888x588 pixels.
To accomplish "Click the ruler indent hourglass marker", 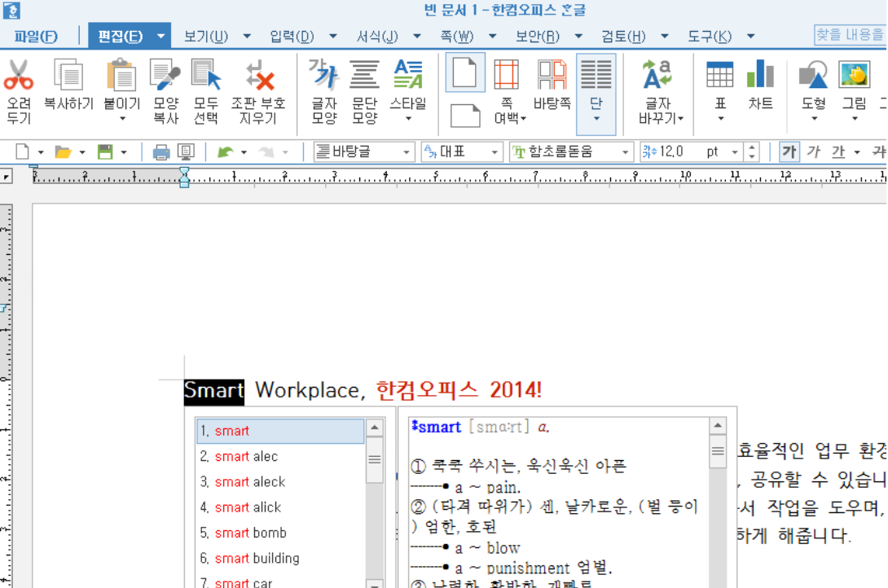I will tap(184, 178).
